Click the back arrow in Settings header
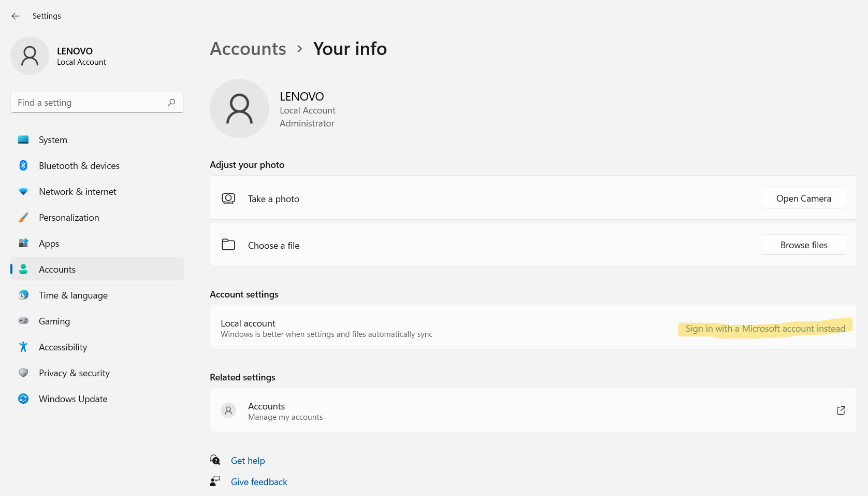The height and width of the screenshot is (496, 868). pyautogui.click(x=16, y=16)
